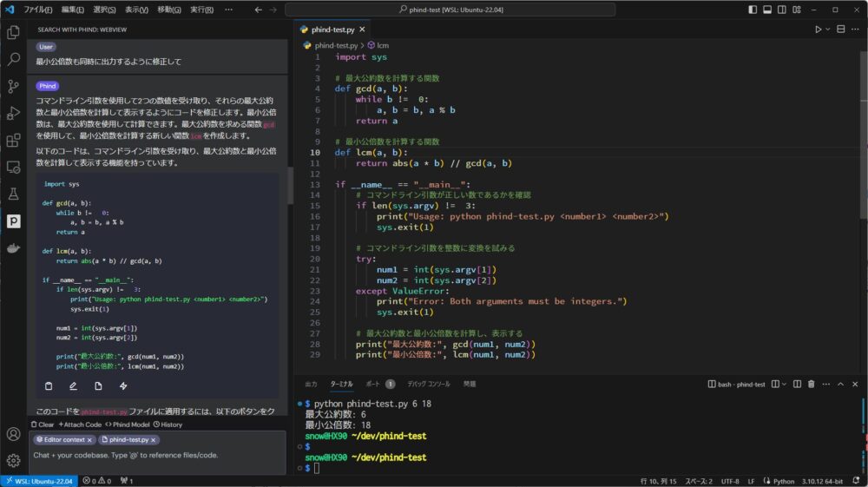Split the editor to the right

point(840,30)
